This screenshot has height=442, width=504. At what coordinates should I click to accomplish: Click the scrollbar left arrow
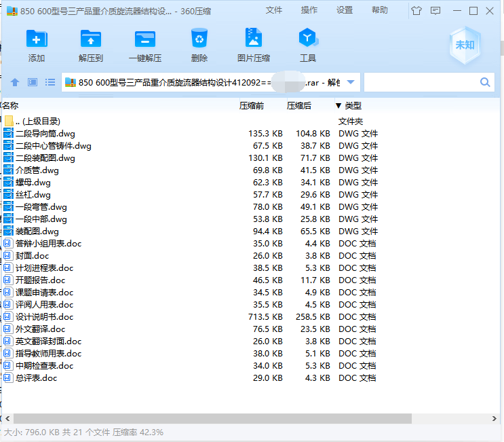coord(7,418)
